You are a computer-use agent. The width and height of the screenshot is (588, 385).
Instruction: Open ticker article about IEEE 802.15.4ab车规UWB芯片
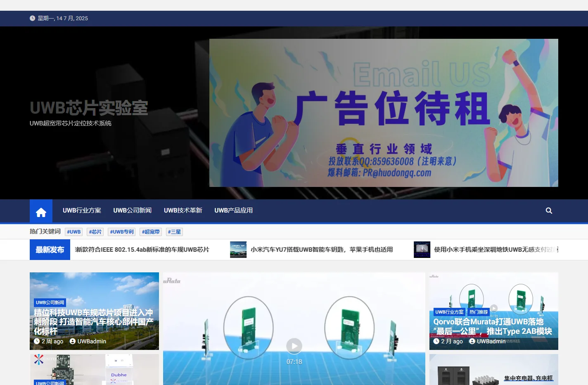142,250
